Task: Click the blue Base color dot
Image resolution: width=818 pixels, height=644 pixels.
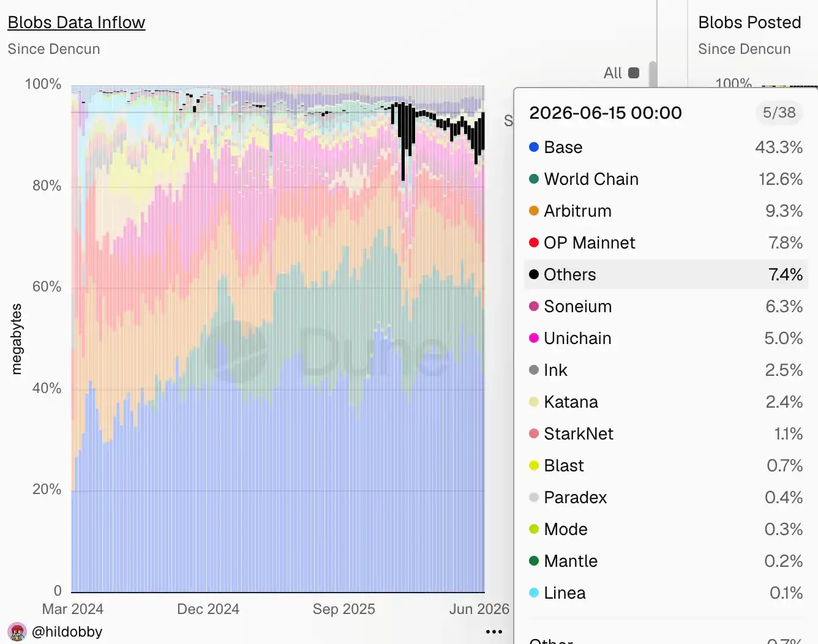Action: (534, 147)
